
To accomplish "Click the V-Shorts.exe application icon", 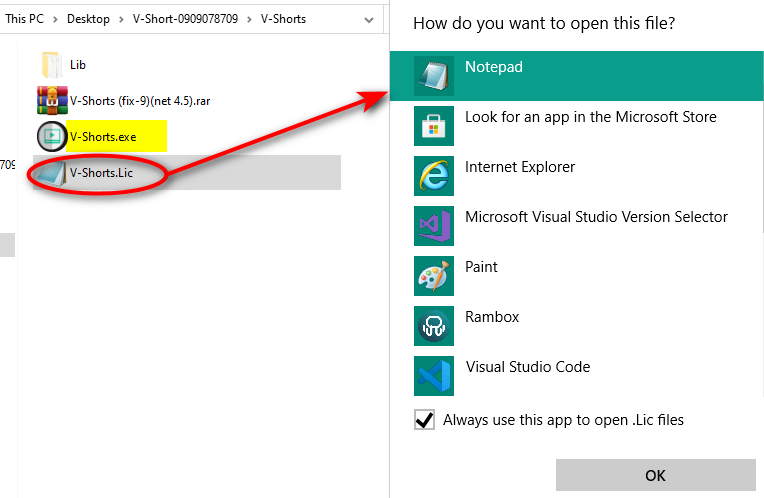I will 52,136.
